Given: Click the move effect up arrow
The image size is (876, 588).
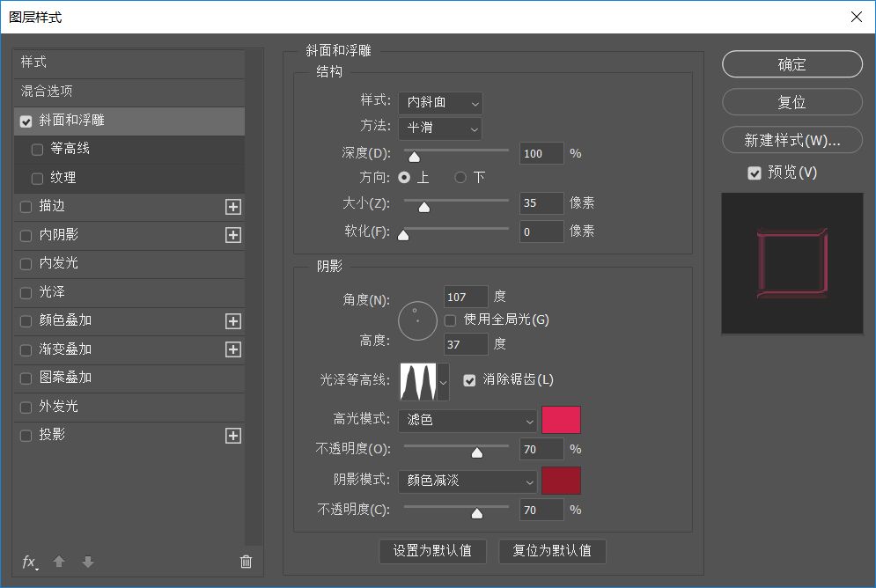Looking at the screenshot, I should tap(59, 562).
